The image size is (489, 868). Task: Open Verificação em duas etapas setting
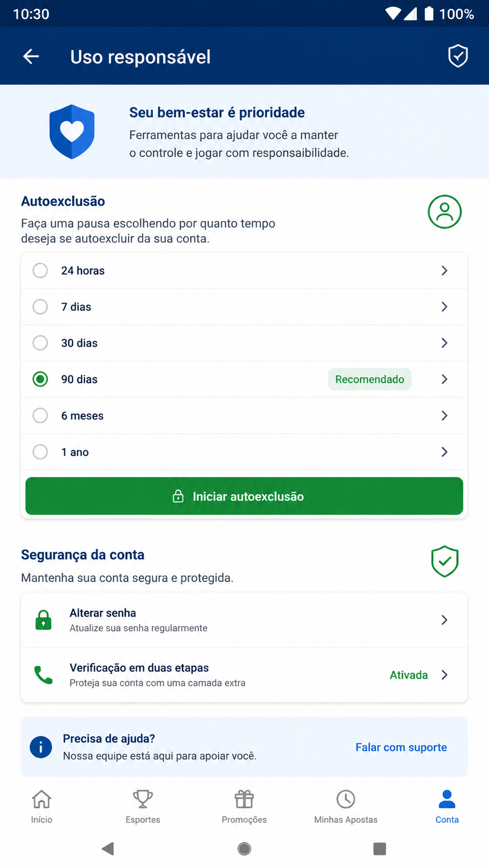[244, 675]
